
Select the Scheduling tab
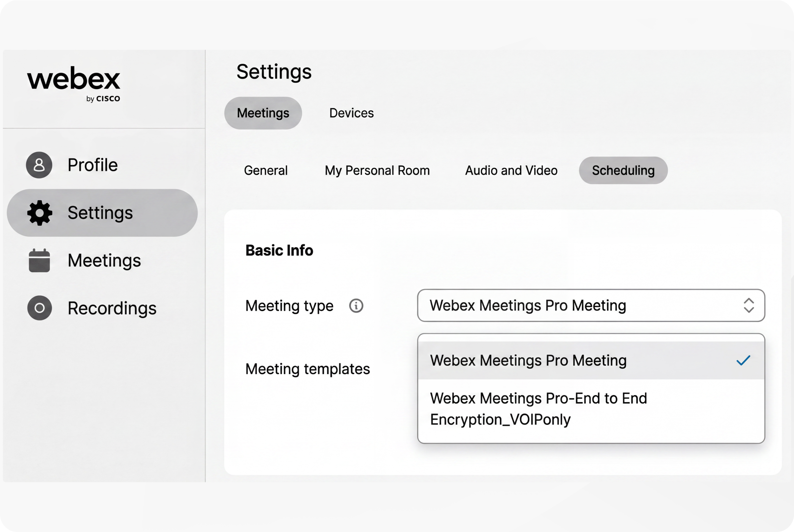coord(623,170)
